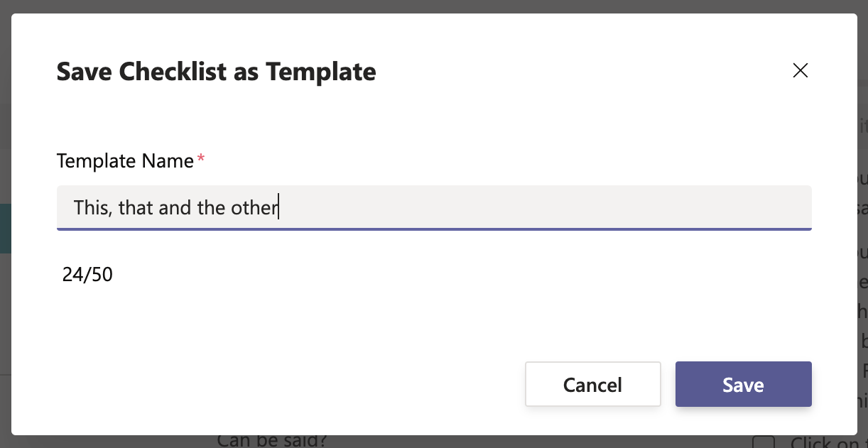Click inside the Template Name input field
This screenshot has height=448, width=868.
[433, 207]
